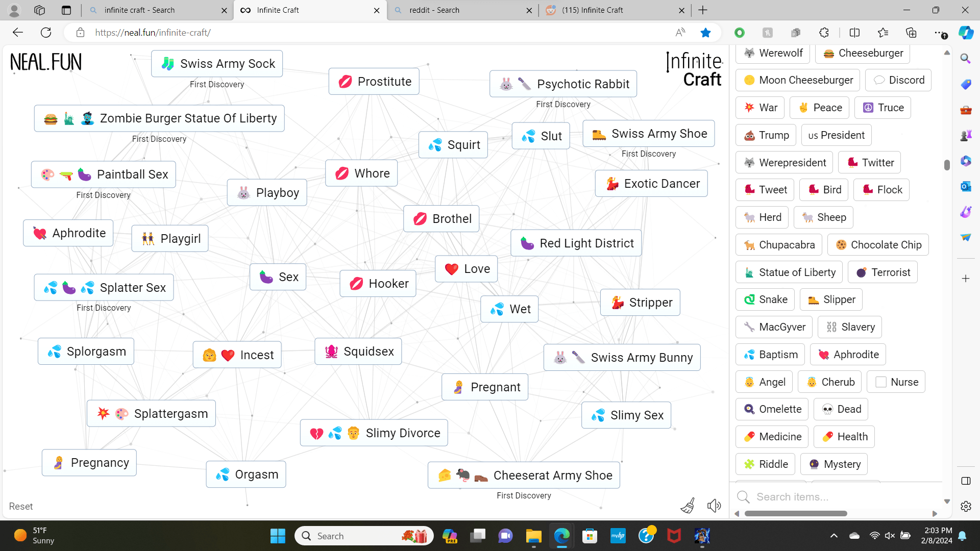Open Settings and more menu
Viewport: 980px width, 551px height.
[x=940, y=33]
